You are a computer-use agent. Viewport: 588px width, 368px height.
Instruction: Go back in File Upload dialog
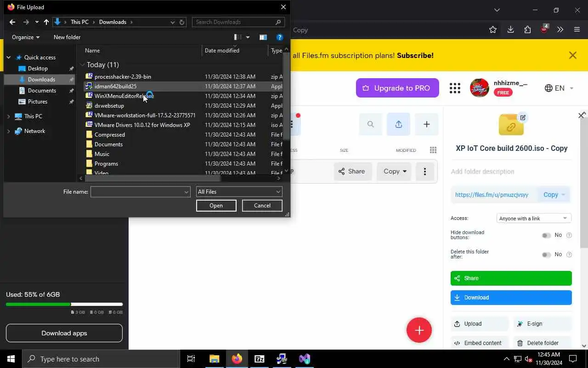[x=12, y=22]
